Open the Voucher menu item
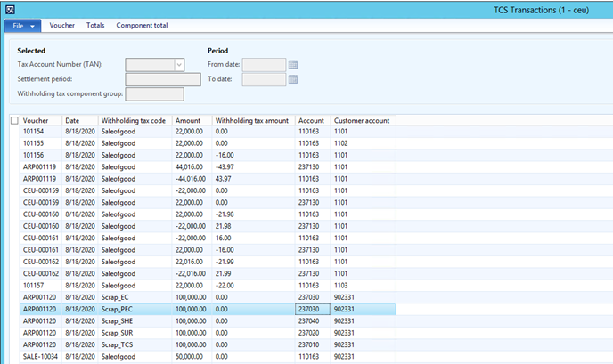The image size is (613, 364). 61,26
